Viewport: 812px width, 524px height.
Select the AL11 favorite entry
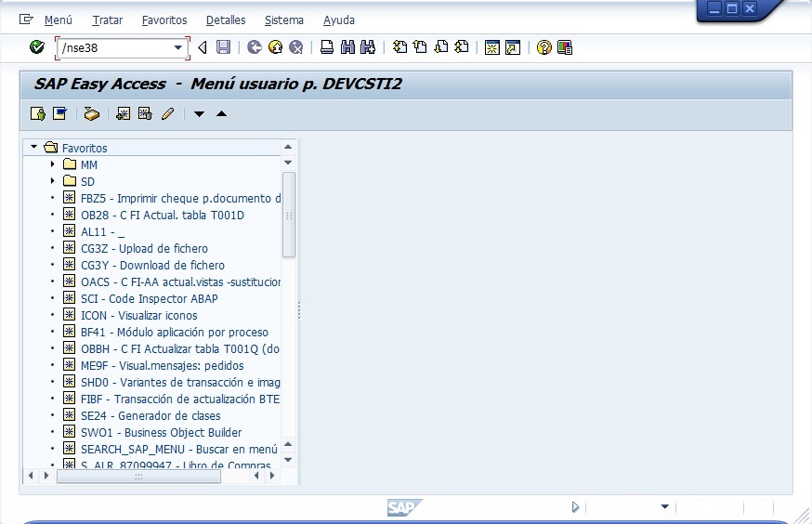click(x=102, y=232)
